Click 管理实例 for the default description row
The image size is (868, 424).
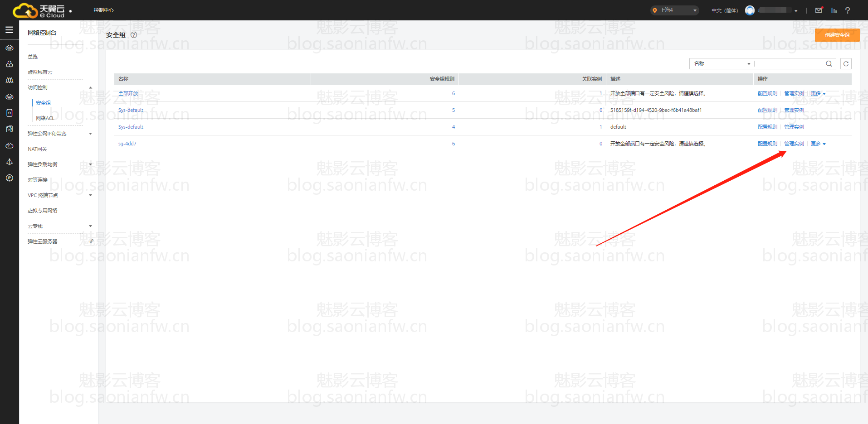pyautogui.click(x=794, y=127)
